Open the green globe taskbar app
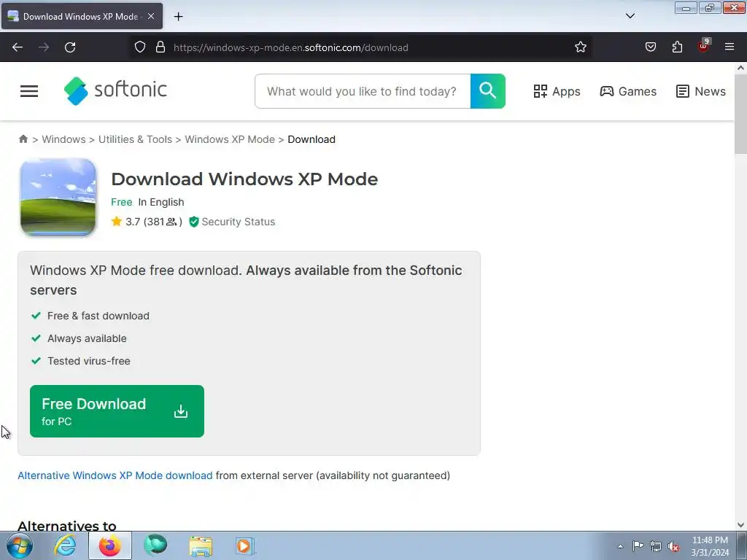 (x=155, y=545)
